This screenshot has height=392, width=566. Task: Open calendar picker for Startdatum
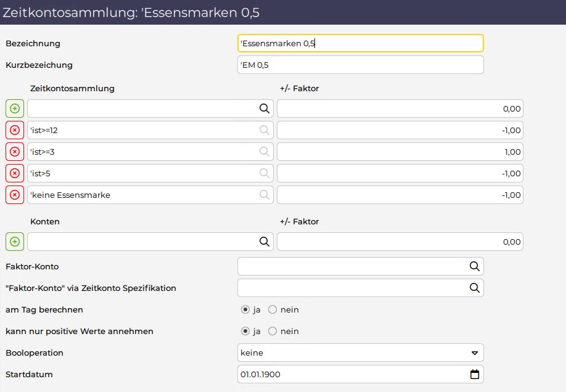pyautogui.click(x=475, y=374)
